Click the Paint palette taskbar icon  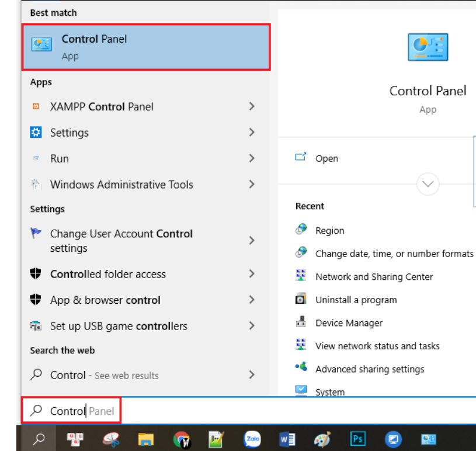[322, 439]
